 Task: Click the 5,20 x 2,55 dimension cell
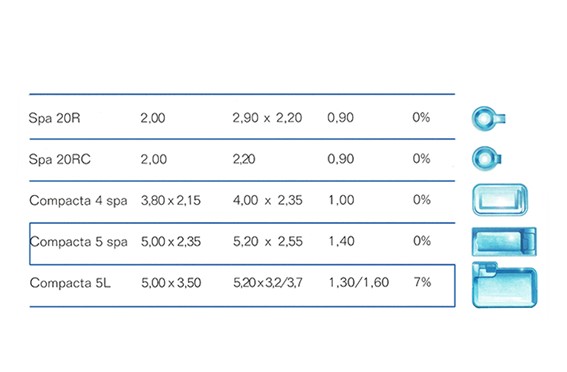coord(268,241)
